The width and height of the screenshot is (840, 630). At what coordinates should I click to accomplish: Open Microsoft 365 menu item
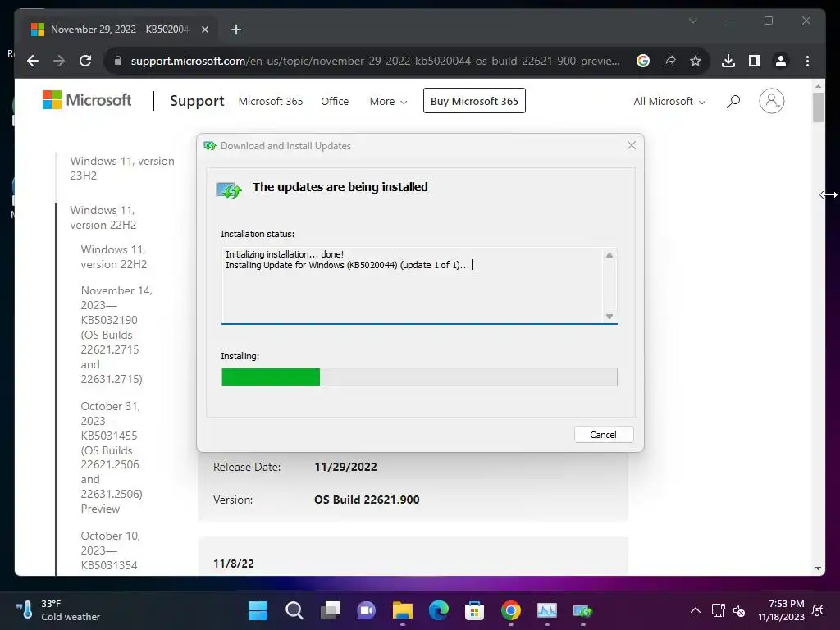point(271,101)
